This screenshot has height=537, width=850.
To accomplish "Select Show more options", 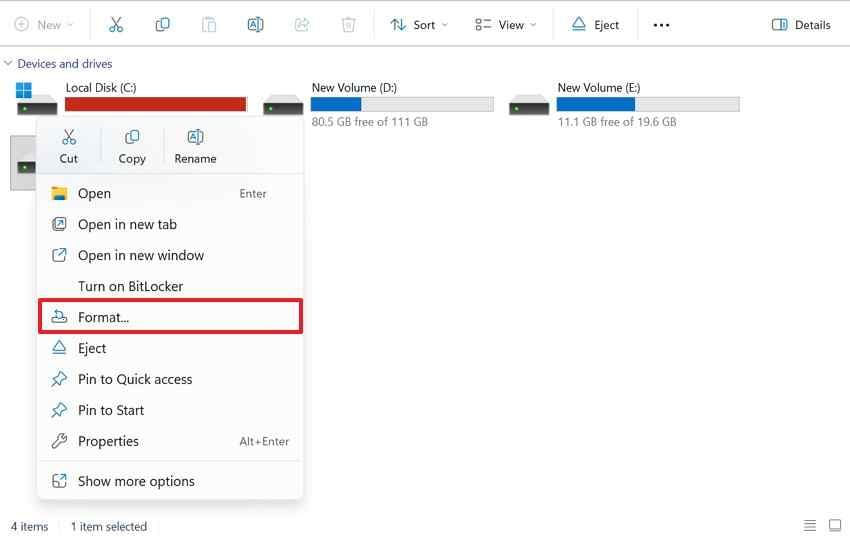I will (x=170, y=481).
